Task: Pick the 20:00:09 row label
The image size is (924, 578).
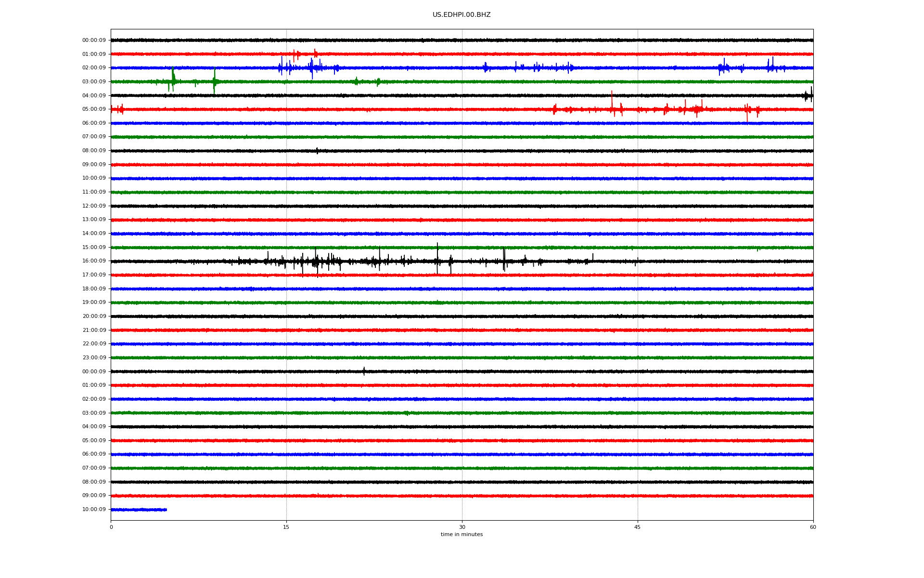Action: 94,316
